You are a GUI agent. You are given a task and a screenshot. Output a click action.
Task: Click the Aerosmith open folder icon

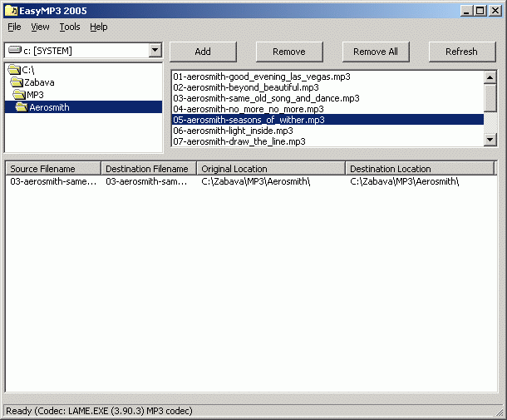coord(22,107)
